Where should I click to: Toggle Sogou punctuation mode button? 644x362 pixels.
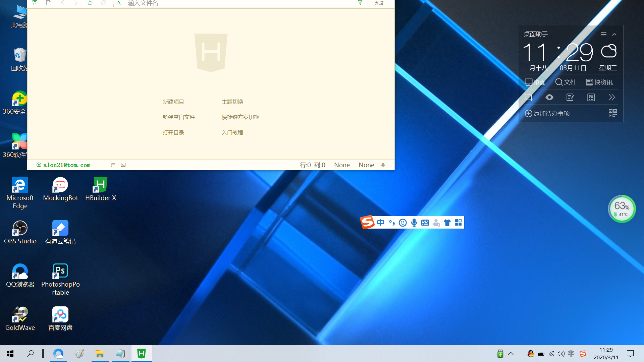coord(392,223)
